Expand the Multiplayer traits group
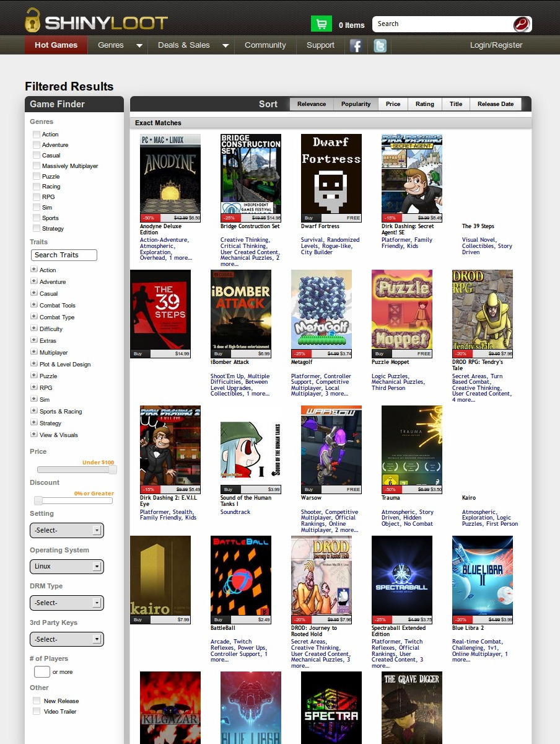 (x=33, y=352)
